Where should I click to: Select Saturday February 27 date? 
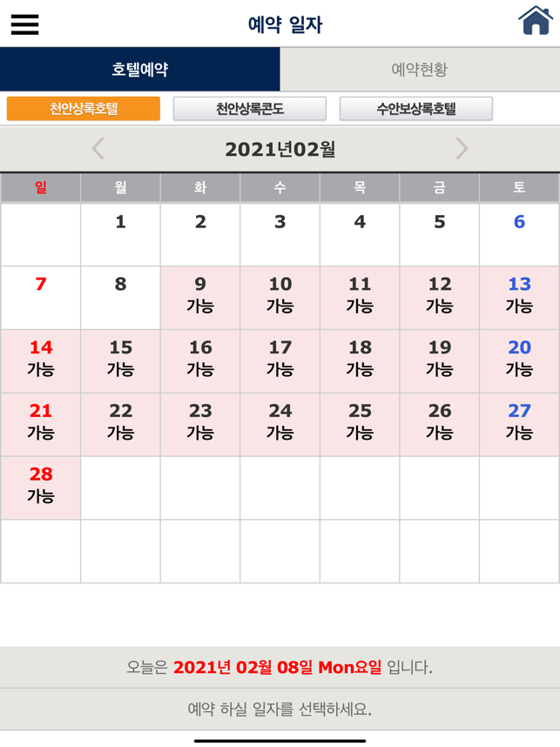(x=519, y=425)
